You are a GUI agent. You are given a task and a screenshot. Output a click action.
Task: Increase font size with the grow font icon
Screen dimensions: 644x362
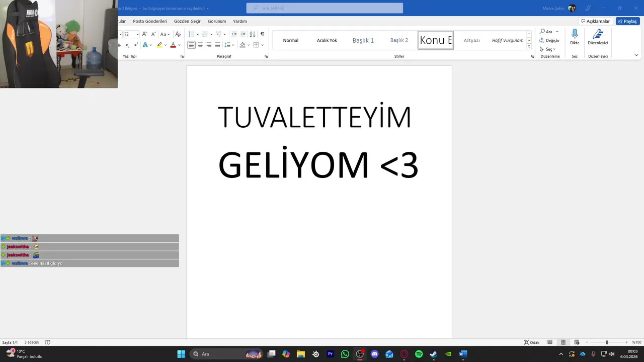click(x=144, y=34)
